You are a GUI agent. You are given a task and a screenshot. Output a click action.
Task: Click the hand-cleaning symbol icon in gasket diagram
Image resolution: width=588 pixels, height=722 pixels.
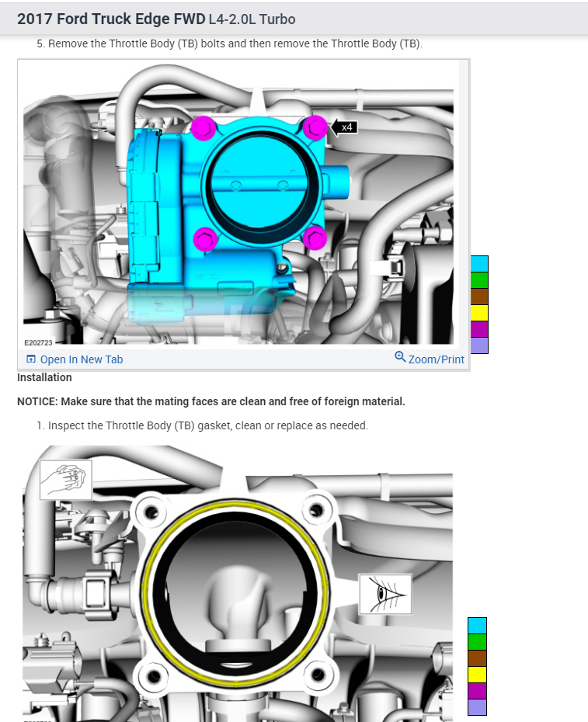click(x=66, y=479)
